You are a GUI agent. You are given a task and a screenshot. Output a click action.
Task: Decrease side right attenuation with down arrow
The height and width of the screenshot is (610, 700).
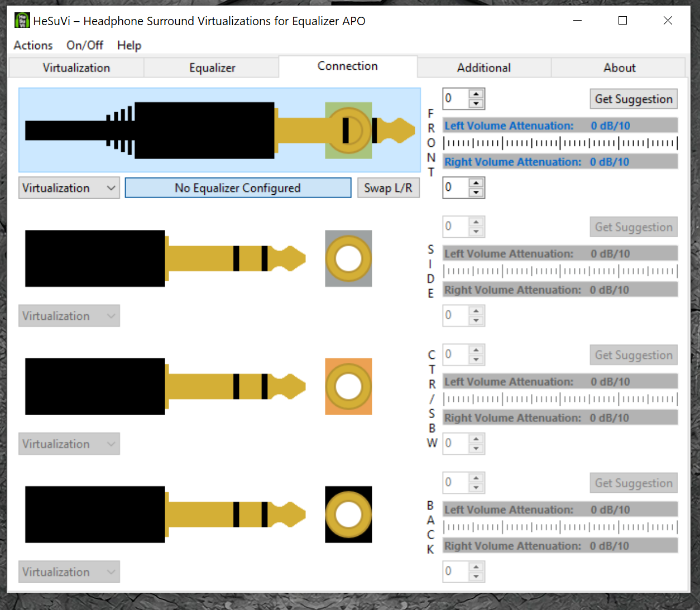click(476, 320)
